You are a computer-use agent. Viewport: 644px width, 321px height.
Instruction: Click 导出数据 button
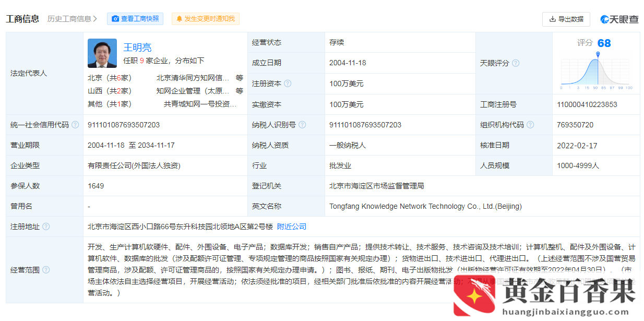click(x=566, y=19)
